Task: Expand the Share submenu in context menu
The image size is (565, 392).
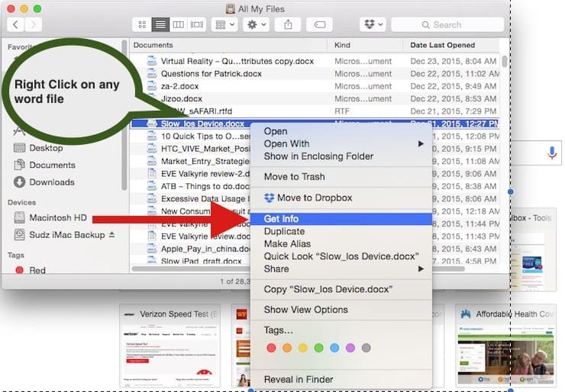Action: pyautogui.click(x=341, y=269)
